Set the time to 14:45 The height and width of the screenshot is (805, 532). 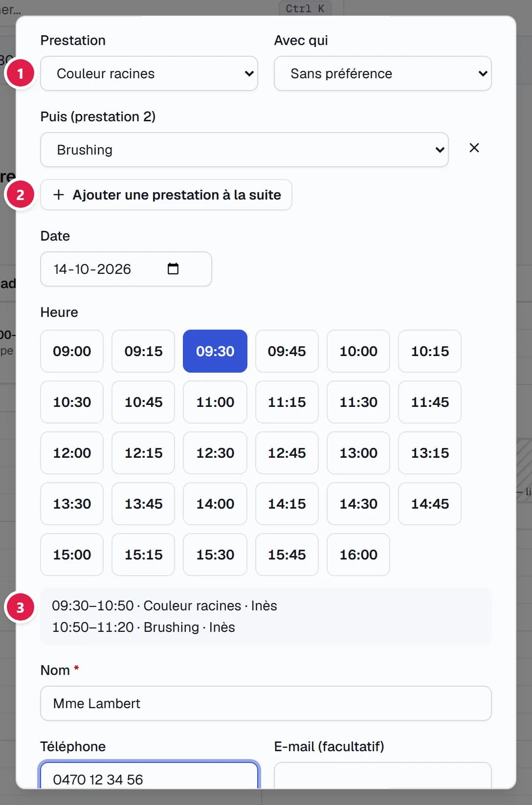point(430,504)
